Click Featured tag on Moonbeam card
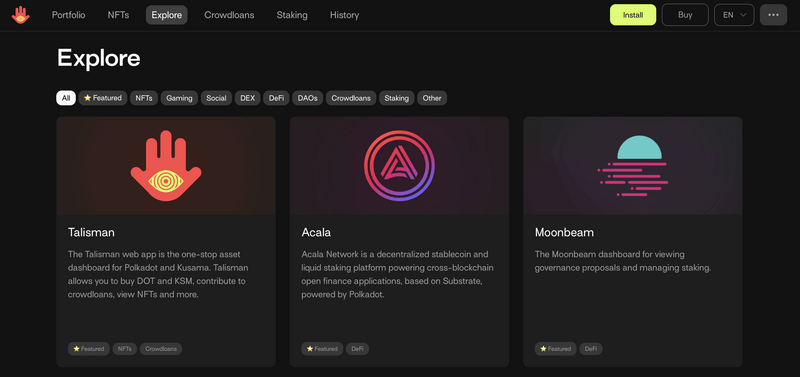Screen dimensions: 800x377 (556, 349)
